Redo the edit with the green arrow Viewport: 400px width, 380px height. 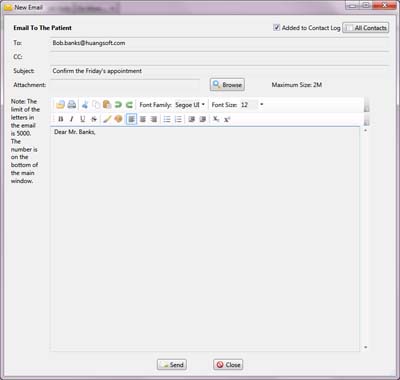point(129,105)
